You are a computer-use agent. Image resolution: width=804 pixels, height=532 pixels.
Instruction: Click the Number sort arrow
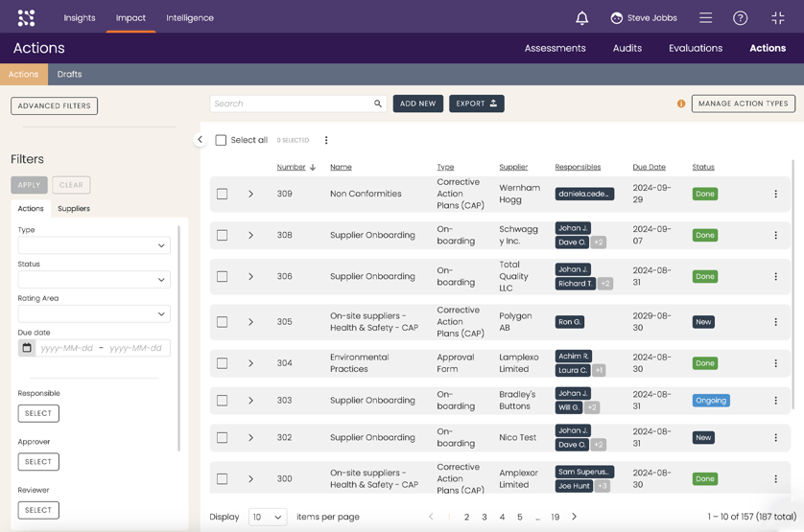click(x=313, y=167)
